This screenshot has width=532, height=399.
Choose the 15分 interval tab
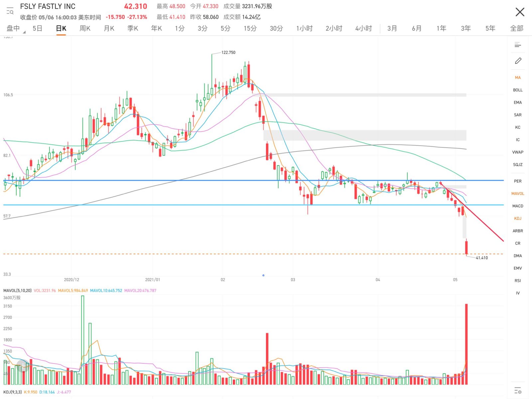[250, 29]
